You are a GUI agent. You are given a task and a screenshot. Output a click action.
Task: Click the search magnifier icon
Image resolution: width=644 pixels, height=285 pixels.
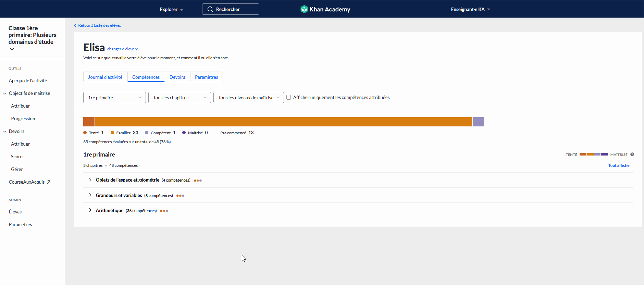210,9
